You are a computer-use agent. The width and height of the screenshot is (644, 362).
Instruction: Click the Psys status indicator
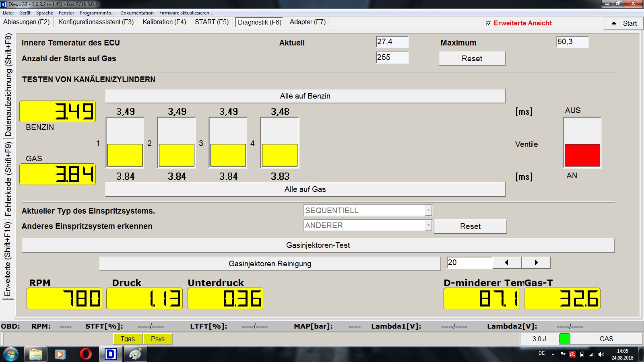158,339
